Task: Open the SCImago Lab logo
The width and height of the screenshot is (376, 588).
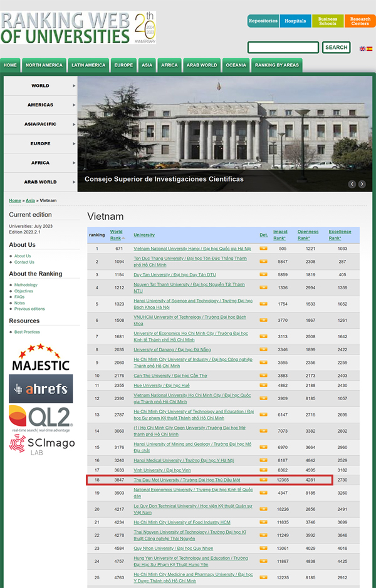Action: [x=41, y=445]
